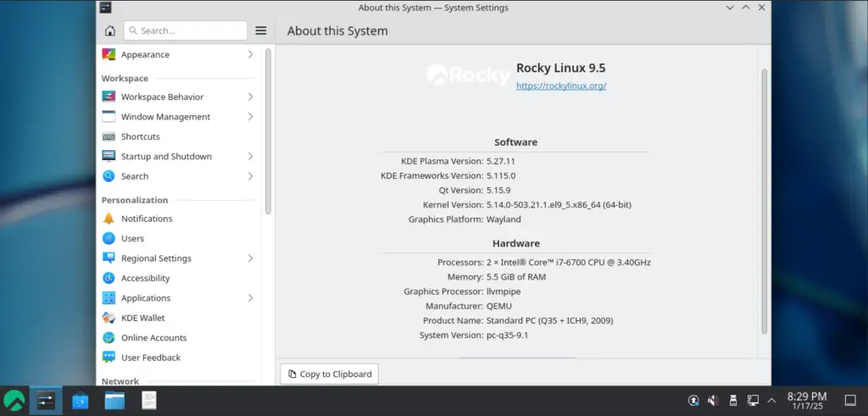The image size is (868, 416).
Task: Click the Workspace Behavior icon
Action: click(x=109, y=97)
